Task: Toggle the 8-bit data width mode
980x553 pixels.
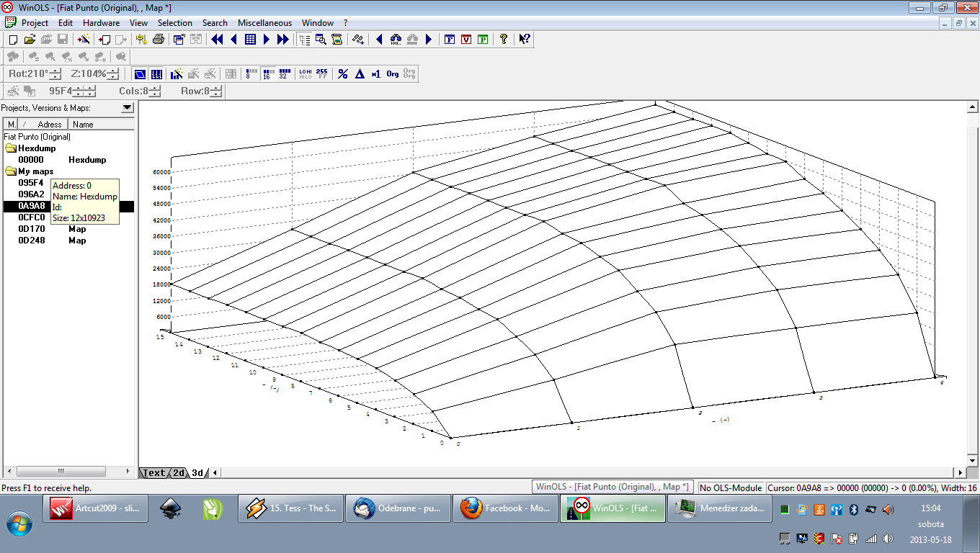Action: pos(251,73)
